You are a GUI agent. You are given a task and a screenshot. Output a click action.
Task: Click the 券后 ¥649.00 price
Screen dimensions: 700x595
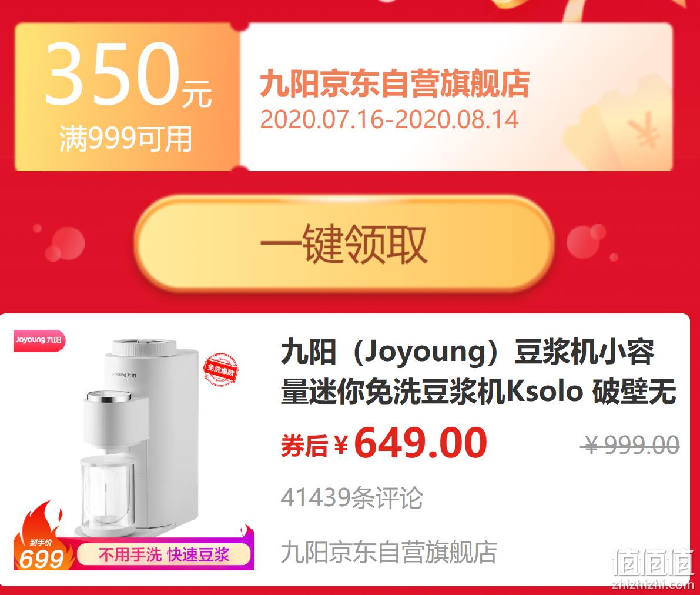click(x=384, y=443)
